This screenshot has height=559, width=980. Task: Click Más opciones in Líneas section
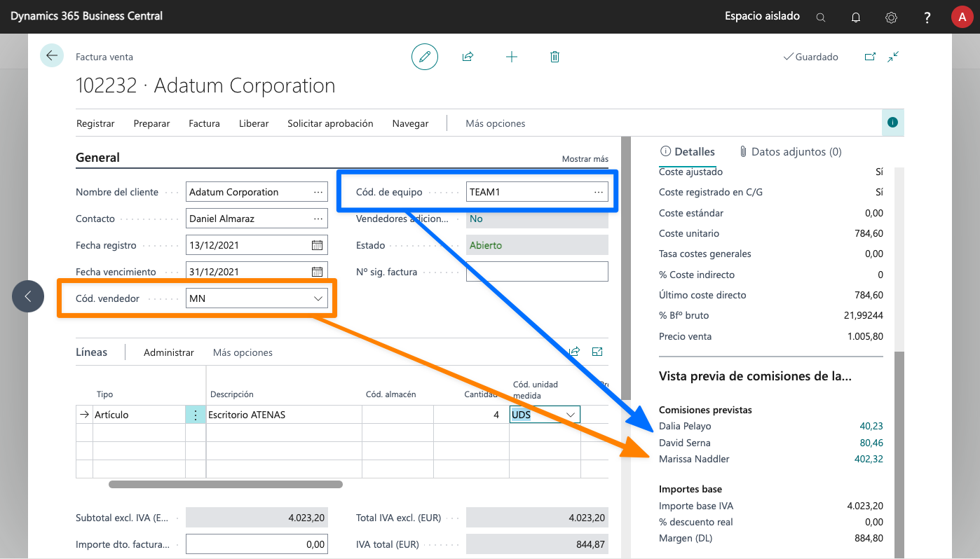tap(243, 352)
